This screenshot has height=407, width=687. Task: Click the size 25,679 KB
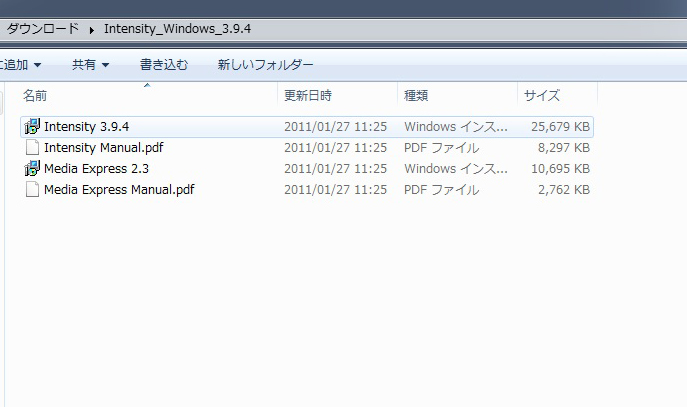tap(560, 127)
